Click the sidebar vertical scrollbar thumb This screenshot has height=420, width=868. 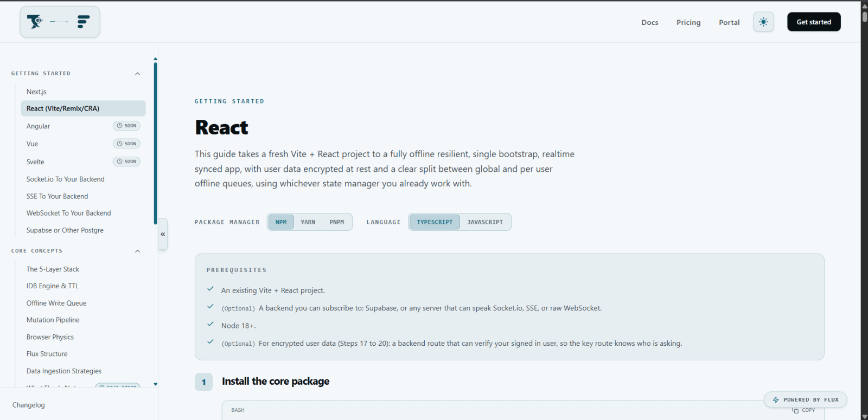(x=156, y=144)
